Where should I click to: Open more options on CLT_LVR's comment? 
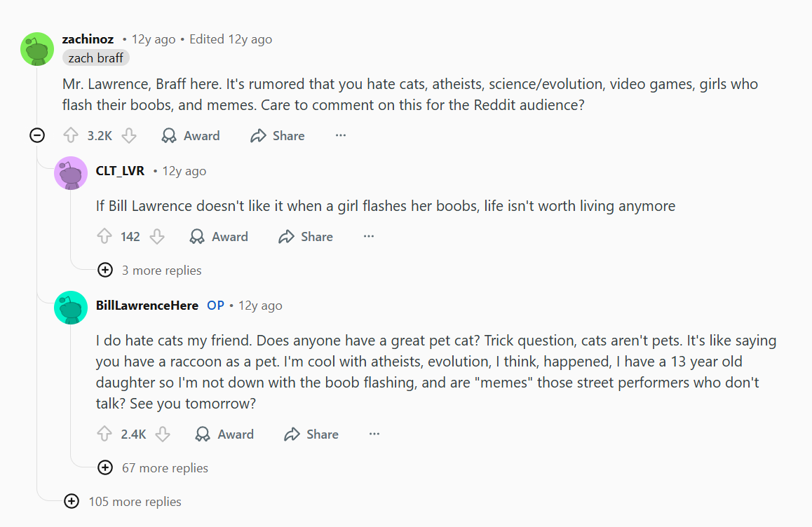coord(369,237)
